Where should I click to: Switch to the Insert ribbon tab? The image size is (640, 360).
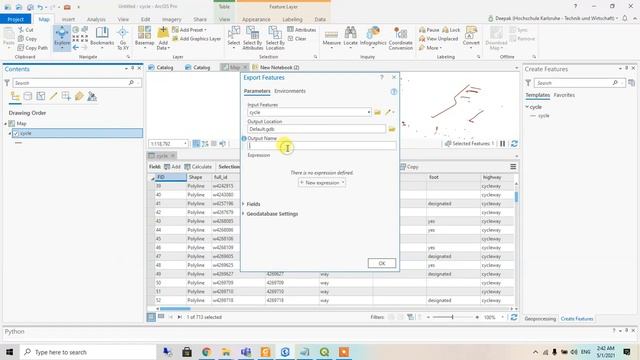(x=68, y=19)
